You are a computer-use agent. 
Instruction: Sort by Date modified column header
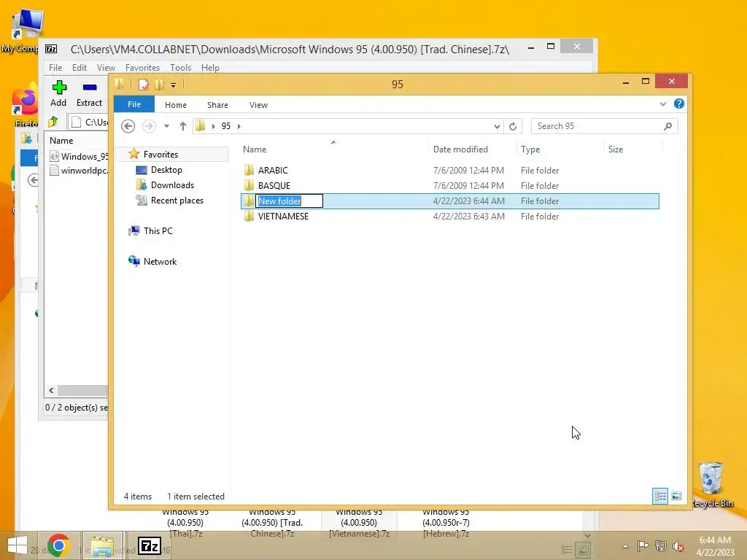[x=460, y=149]
